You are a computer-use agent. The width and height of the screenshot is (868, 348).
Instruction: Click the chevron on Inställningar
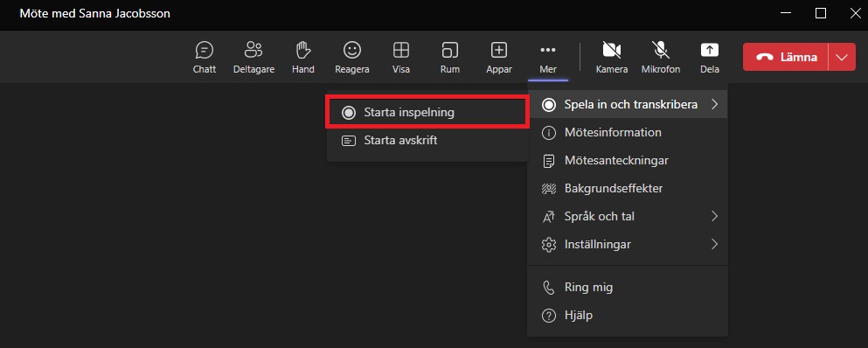(x=715, y=244)
